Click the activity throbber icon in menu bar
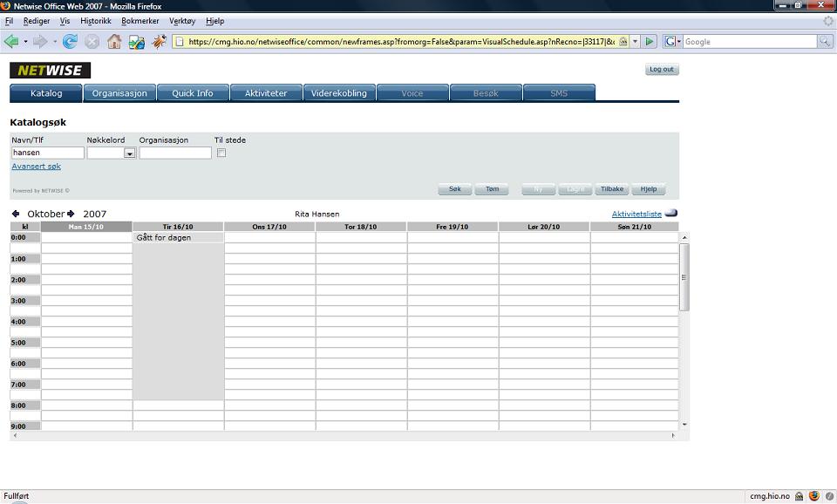The image size is (837, 504). pyautogui.click(x=828, y=21)
